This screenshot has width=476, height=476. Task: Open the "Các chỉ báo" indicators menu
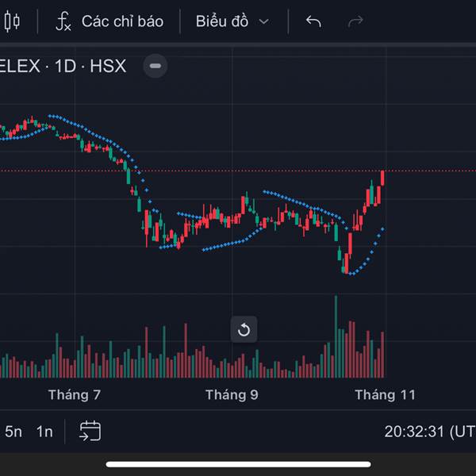pos(122,21)
